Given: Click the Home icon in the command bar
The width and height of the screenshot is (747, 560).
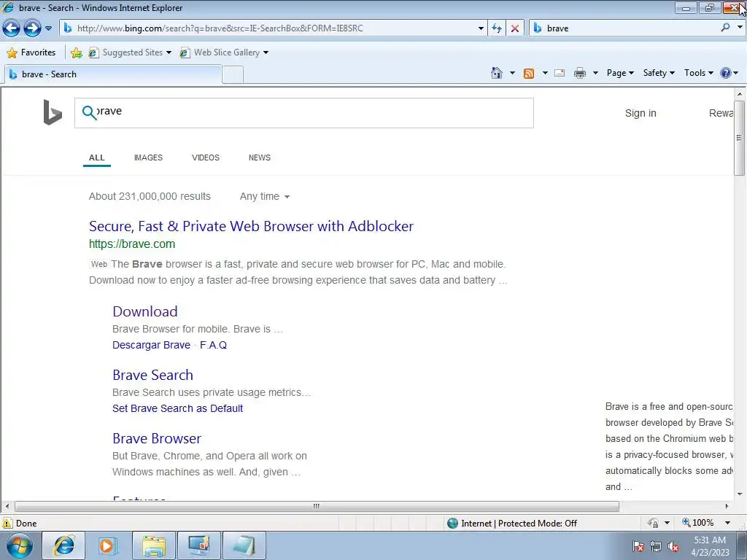Looking at the screenshot, I should click(x=496, y=73).
